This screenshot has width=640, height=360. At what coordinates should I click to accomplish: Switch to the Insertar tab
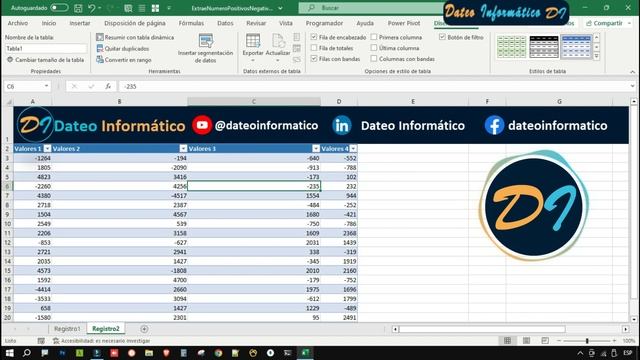tap(80, 23)
